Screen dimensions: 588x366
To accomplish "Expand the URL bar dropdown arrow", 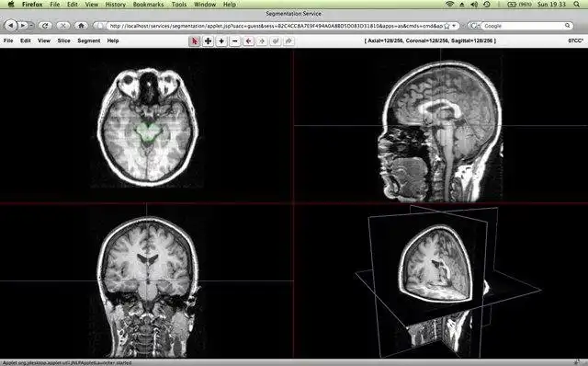I will point(454,26).
